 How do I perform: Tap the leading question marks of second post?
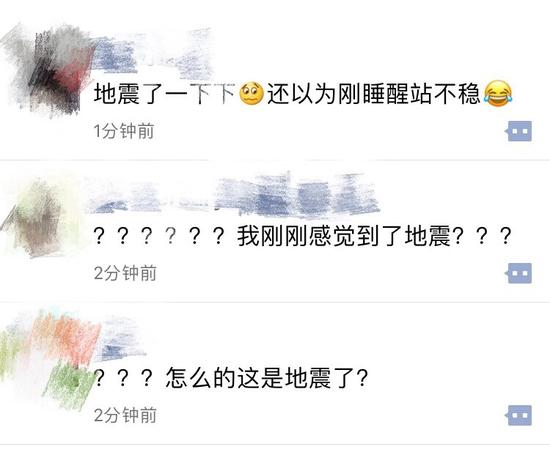160,236
